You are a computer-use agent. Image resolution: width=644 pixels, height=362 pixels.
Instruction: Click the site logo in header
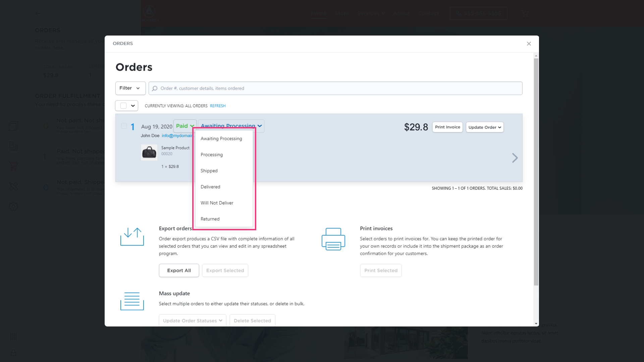pos(150,13)
